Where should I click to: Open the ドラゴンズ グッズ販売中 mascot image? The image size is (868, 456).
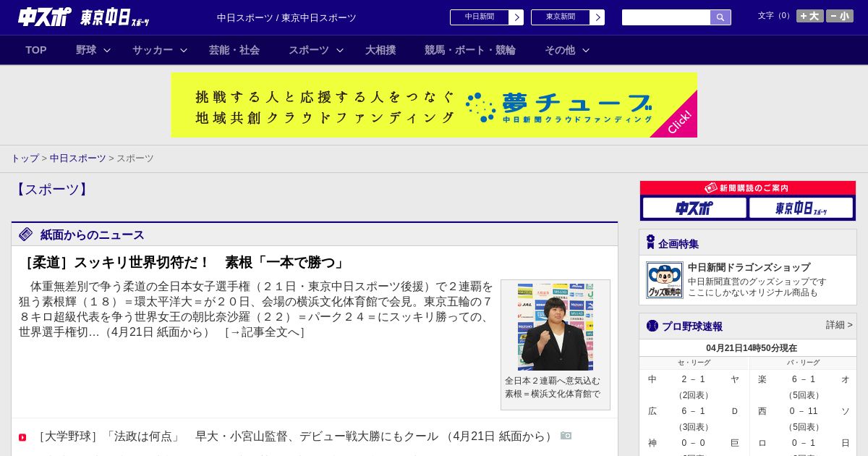click(x=665, y=280)
